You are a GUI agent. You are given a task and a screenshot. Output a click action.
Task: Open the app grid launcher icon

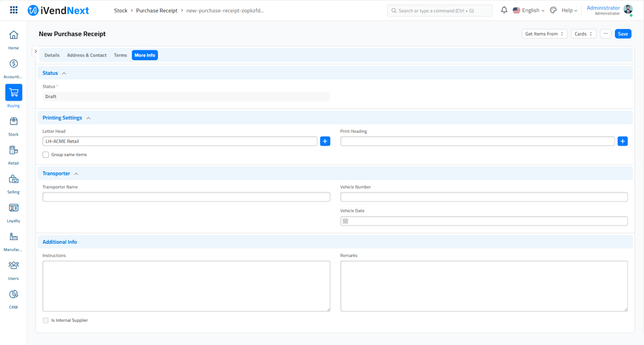[x=14, y=10]
